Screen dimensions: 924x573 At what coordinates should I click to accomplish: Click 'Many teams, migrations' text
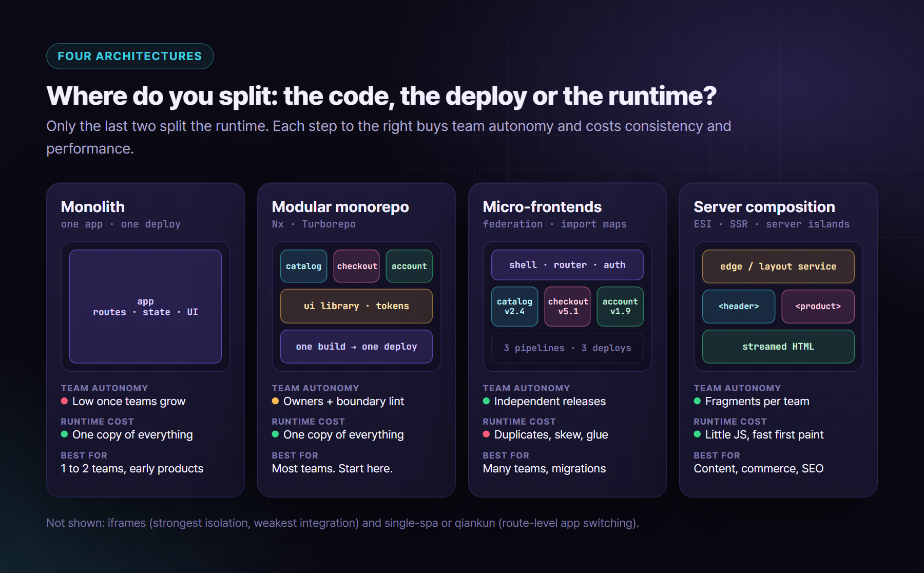point(544,469)
